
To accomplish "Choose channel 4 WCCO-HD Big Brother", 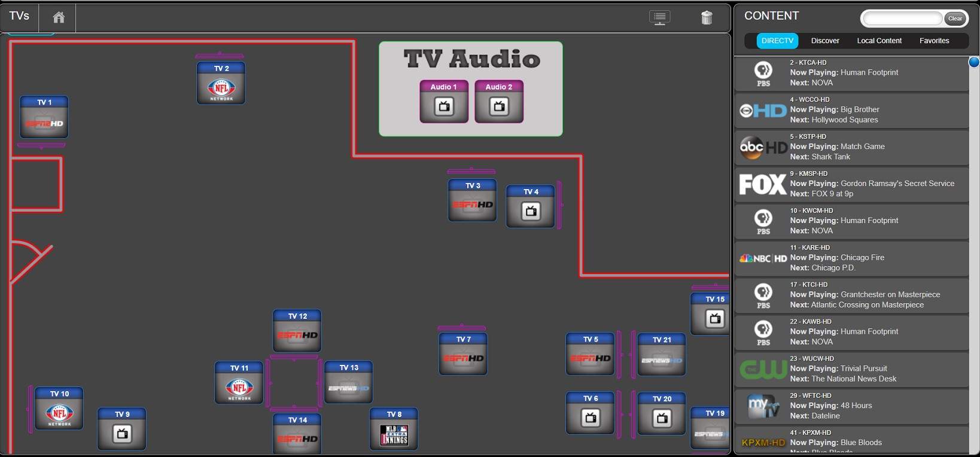I will (851, 110).
